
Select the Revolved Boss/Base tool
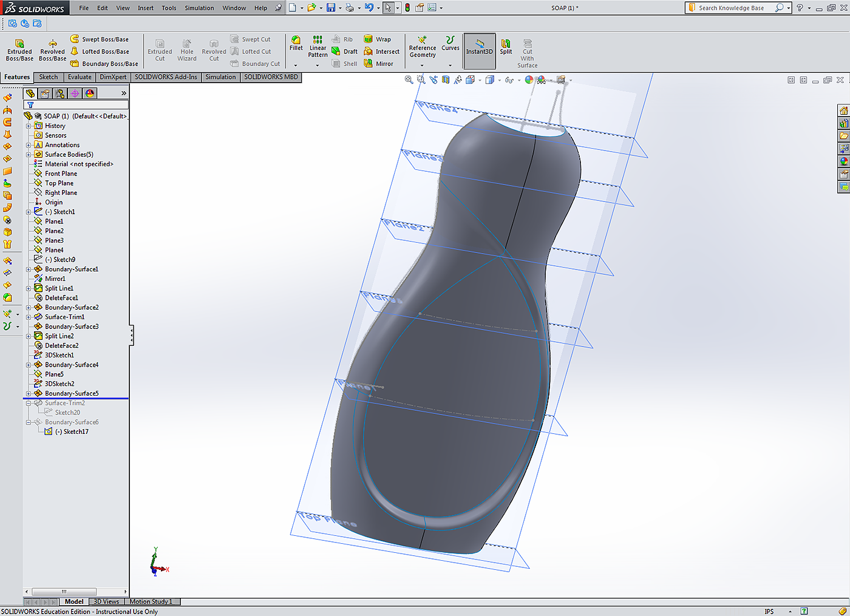(53, 51)
